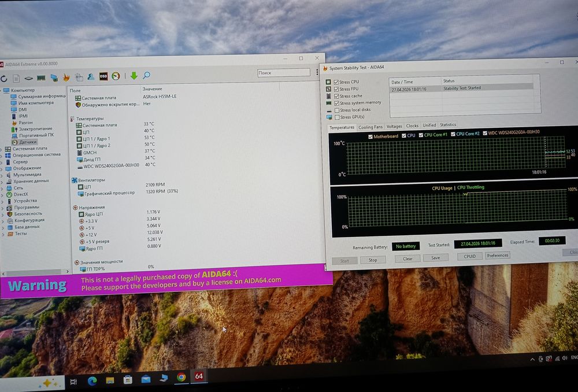Expand the Операционная система tree node

pos(1,156)
